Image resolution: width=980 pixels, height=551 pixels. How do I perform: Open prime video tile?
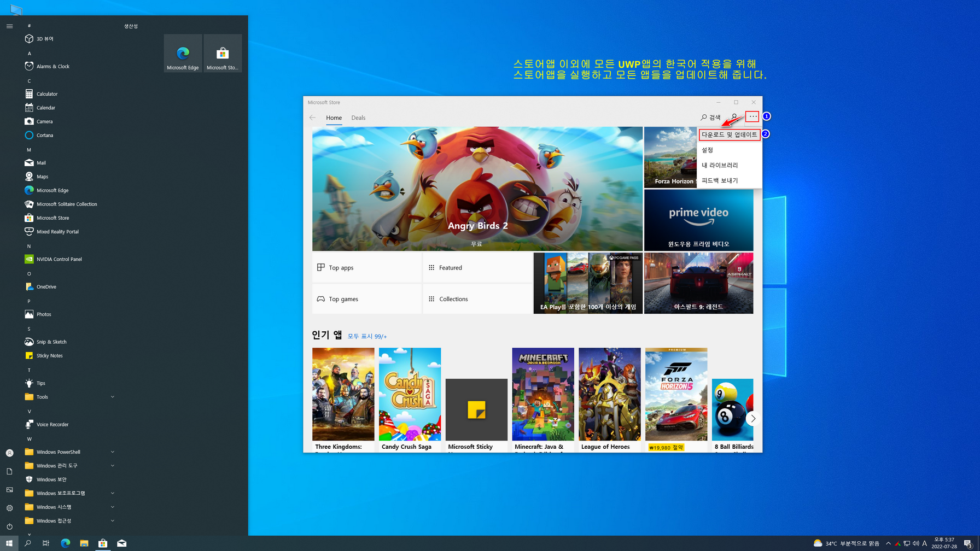[x=698, y=220]
